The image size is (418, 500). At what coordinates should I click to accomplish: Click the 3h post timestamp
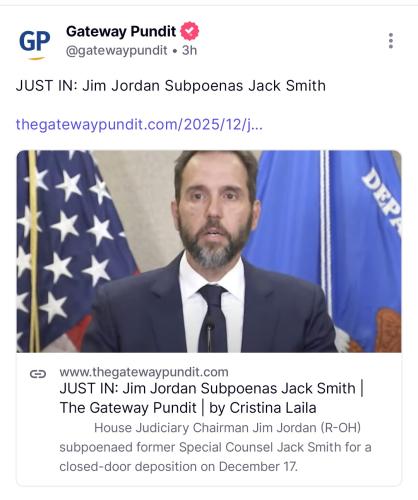(x=189, y=50)
